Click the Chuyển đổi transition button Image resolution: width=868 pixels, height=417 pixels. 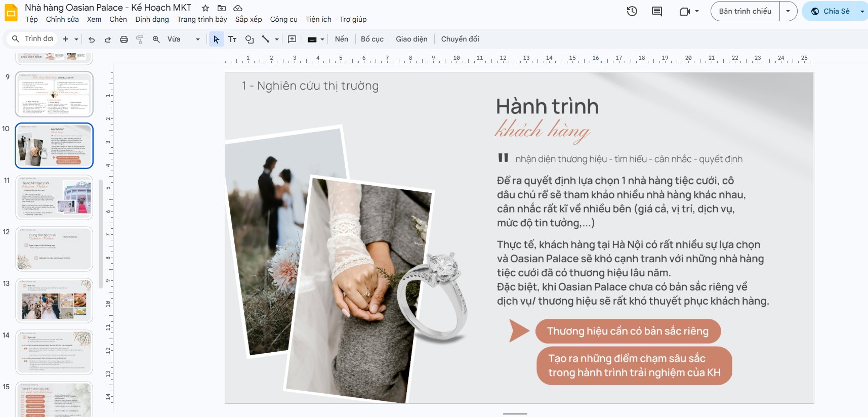[460, 39]
